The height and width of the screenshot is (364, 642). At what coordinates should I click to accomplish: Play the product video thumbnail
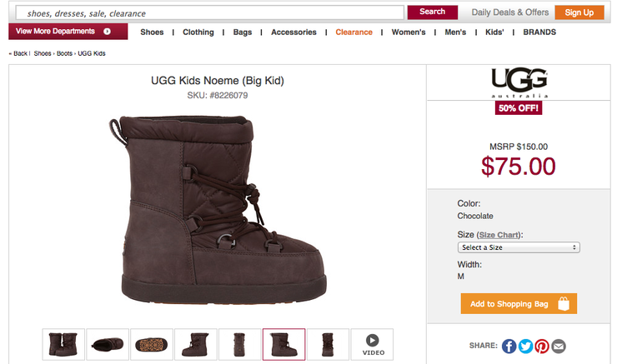[372, 344]
